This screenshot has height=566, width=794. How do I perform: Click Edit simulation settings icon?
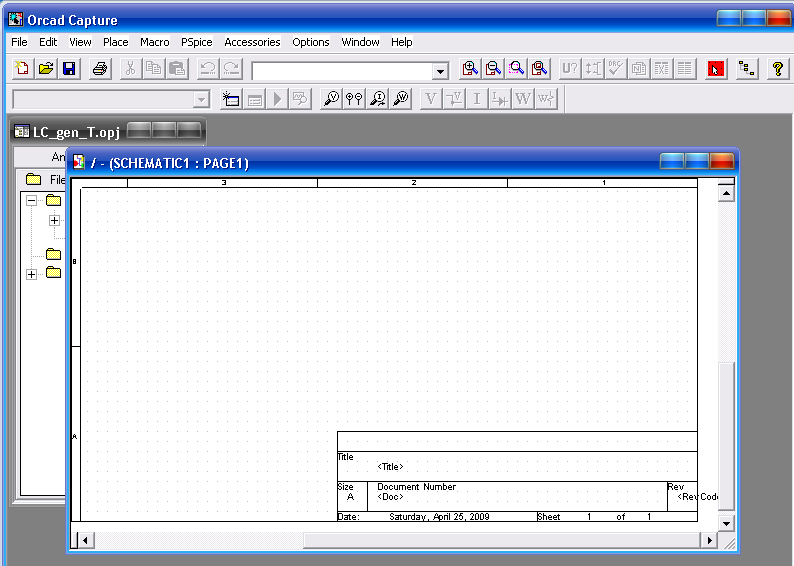click(x=255, y=99)
